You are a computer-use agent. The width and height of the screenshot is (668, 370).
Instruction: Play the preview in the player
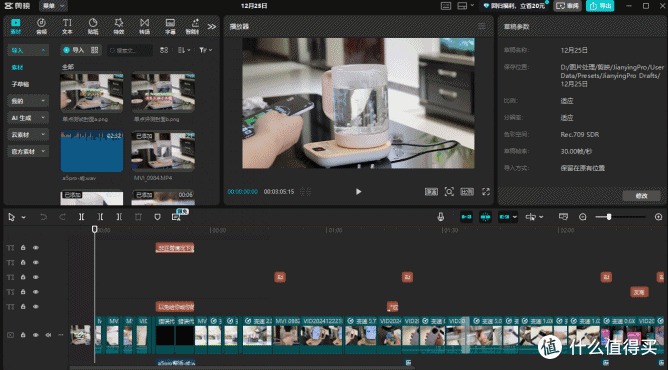tap(358, 192)
